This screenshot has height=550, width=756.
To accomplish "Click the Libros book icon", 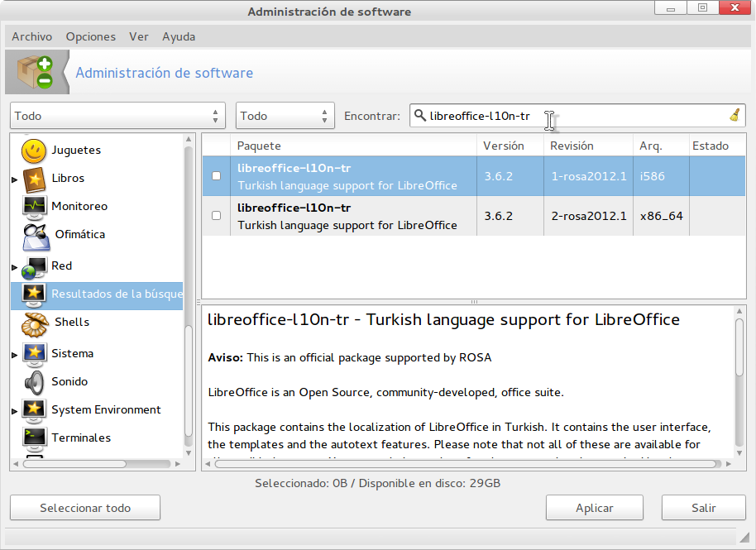I will [34, 179].
